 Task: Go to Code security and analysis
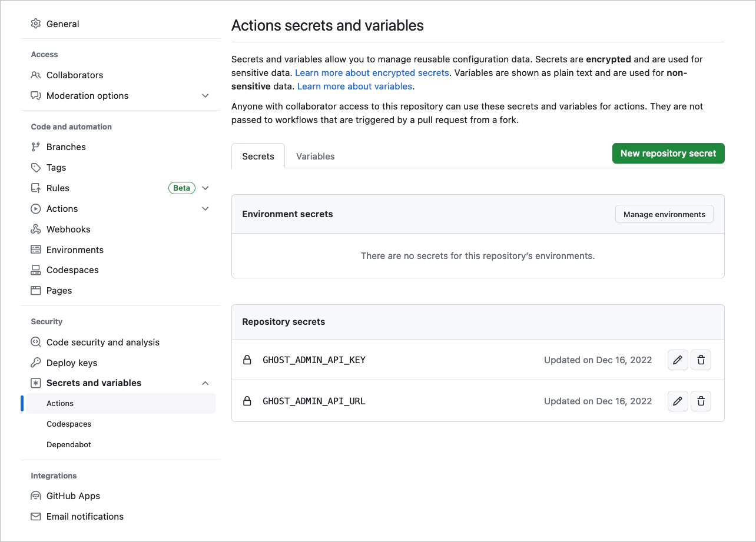click(102, 343)
